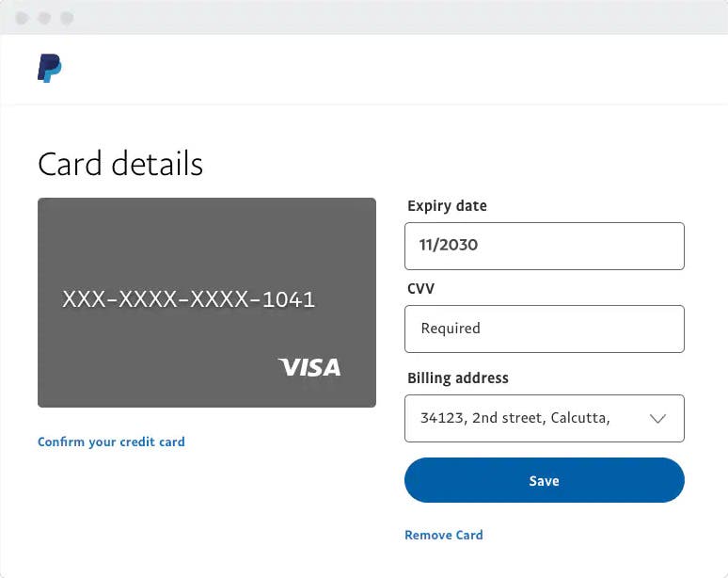Click the billing address chevron arrow
Viewport: 728px width, 578px height.
[657, 418]
